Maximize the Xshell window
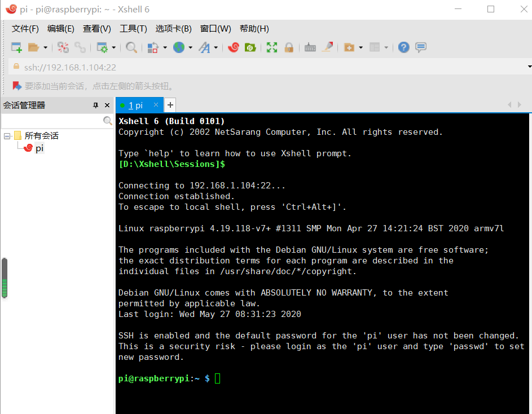The width and height of the screenshot is (532, 414). point(491,9)
